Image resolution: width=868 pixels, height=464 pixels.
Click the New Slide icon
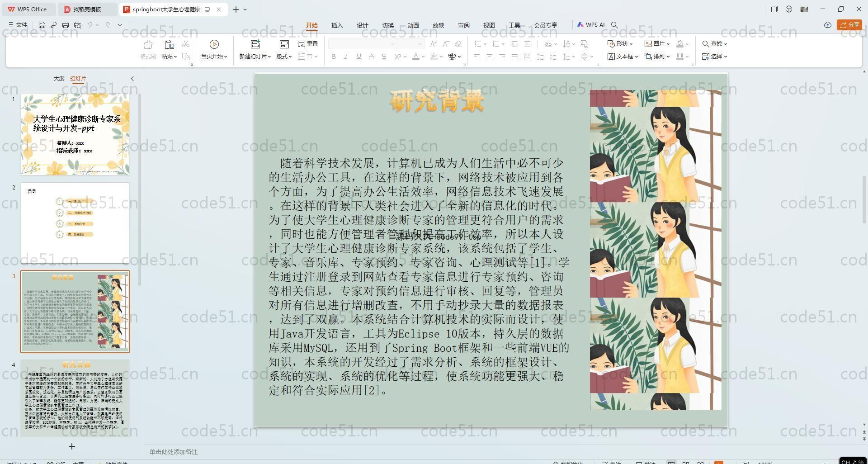pos(255,44)
